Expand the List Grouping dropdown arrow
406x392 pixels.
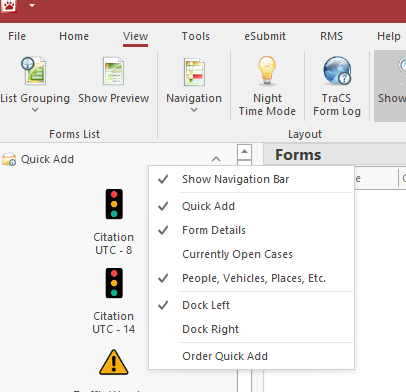click(35, 110)
